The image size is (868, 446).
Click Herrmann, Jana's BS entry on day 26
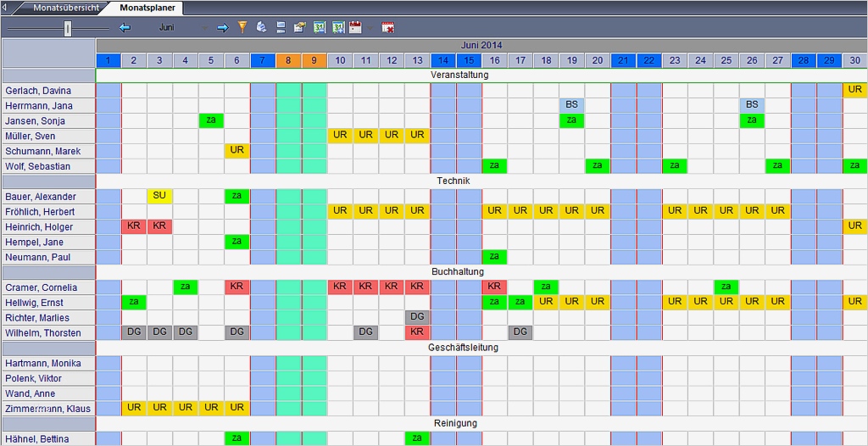[752, 105]
